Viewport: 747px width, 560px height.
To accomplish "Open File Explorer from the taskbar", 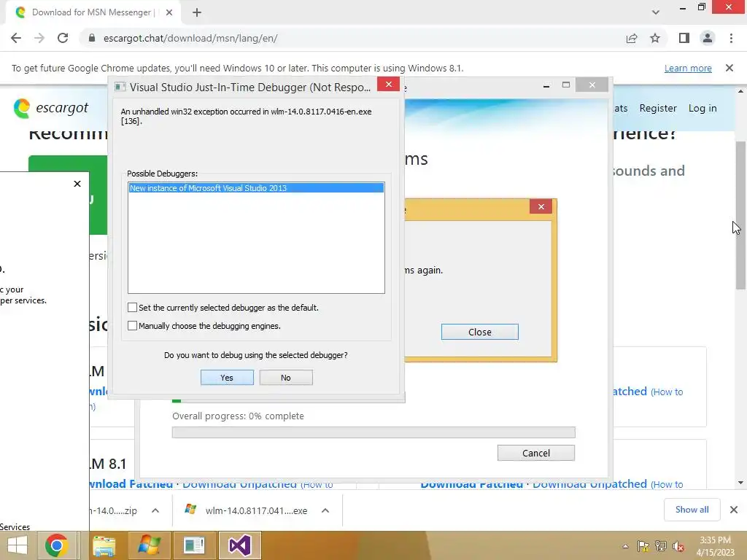I will [104, 545].
